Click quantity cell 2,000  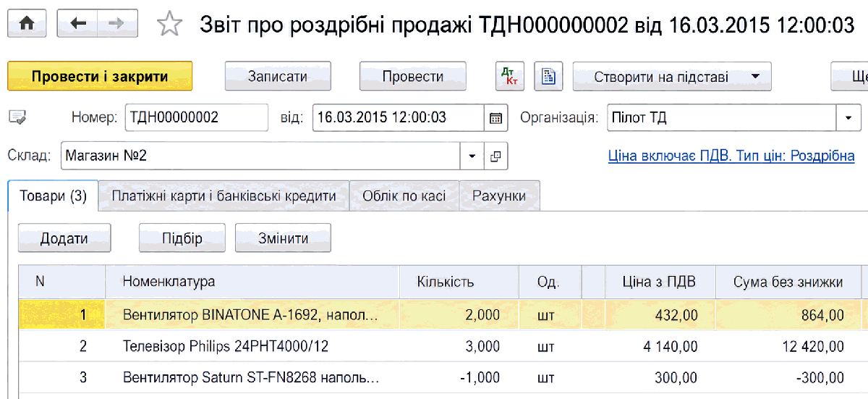(459, 315)
